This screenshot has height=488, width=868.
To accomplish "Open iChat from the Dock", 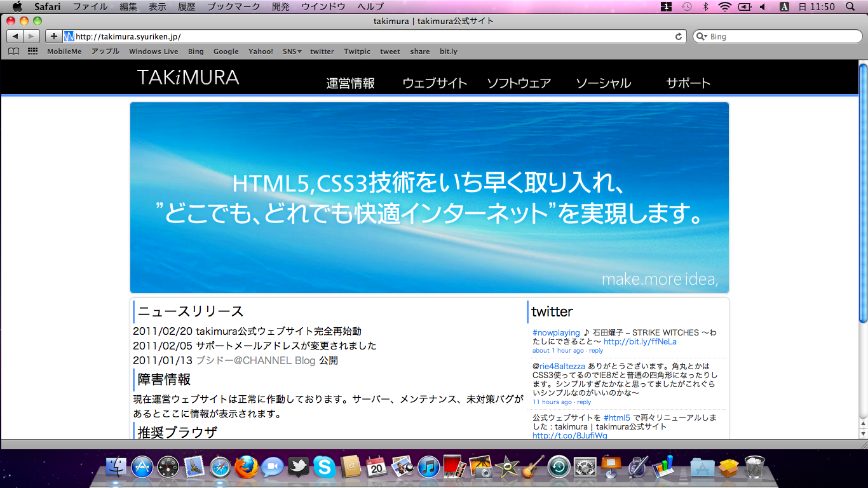I will [x=273, y=468].
